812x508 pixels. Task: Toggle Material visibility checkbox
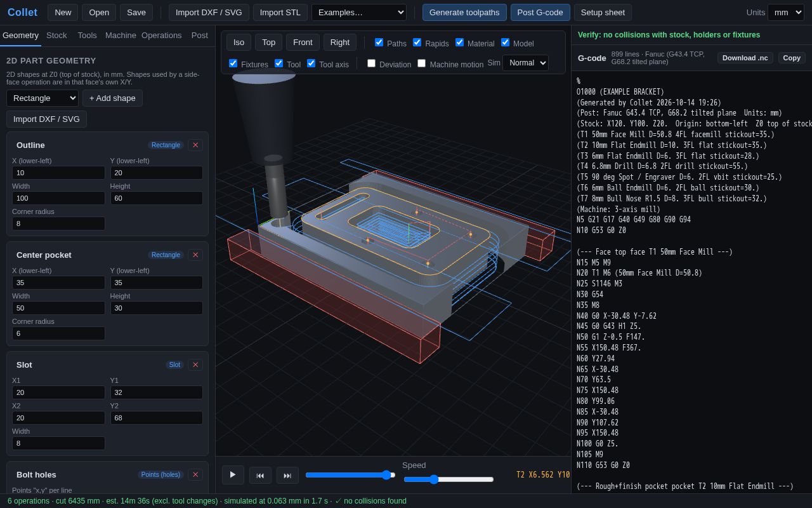point(459,43)
